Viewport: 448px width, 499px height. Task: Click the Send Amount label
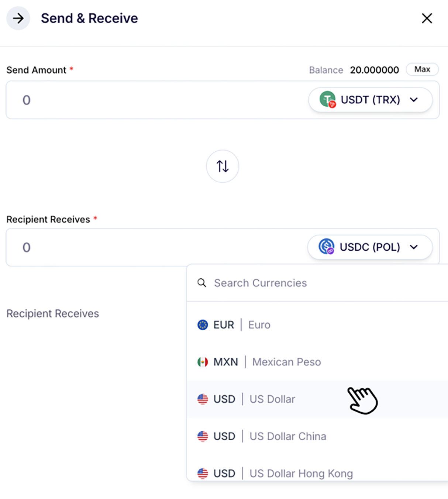click(36, 70)
